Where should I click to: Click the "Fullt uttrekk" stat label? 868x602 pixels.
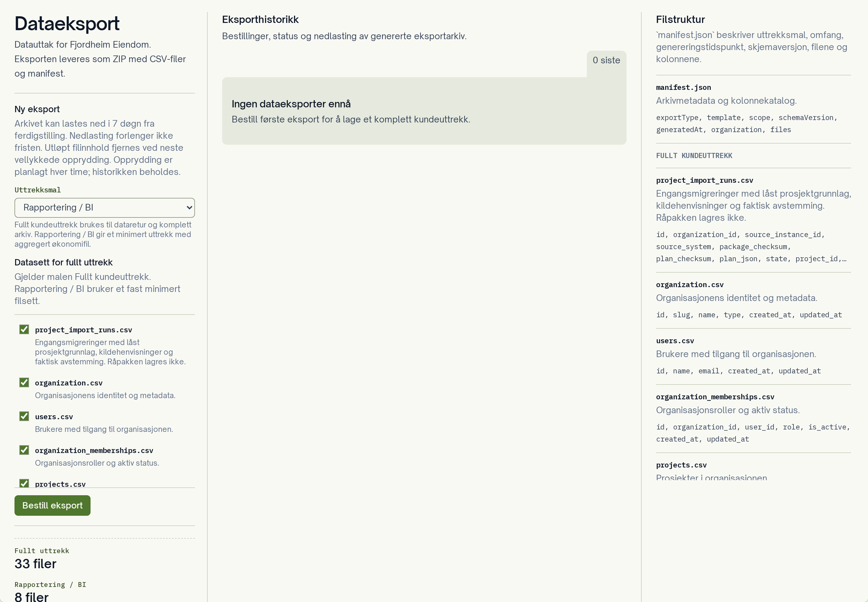coord(42,551)
